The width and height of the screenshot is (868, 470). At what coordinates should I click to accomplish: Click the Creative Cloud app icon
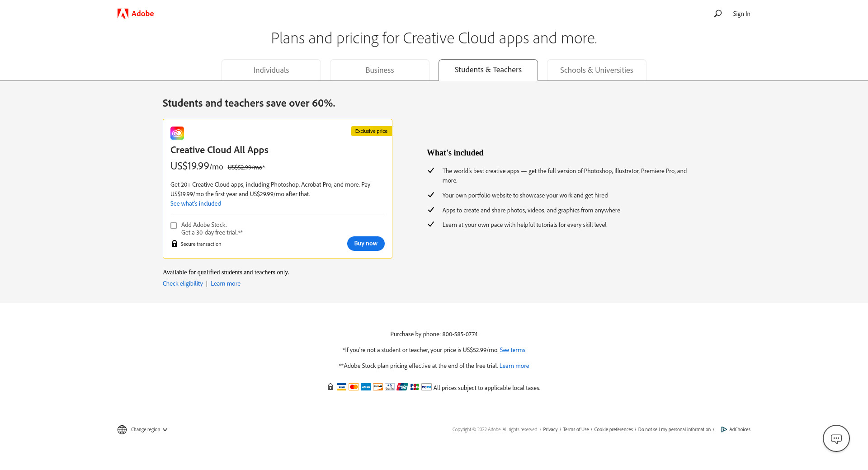(x=177, y=133)
